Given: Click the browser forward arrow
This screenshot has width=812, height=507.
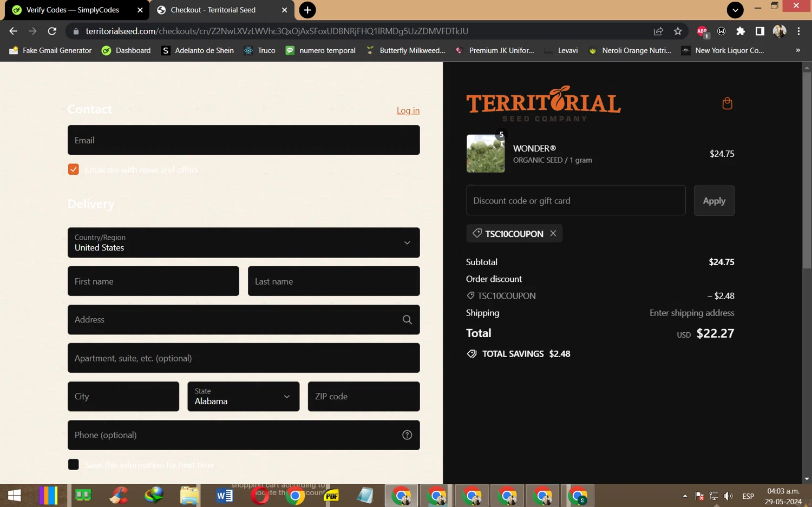Looking at the screenshot, I should pos(32,31).
